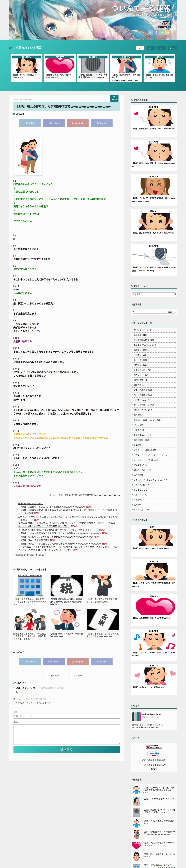
Task: Open the Twitter icon in the header
Action: (x=151, y=32)
